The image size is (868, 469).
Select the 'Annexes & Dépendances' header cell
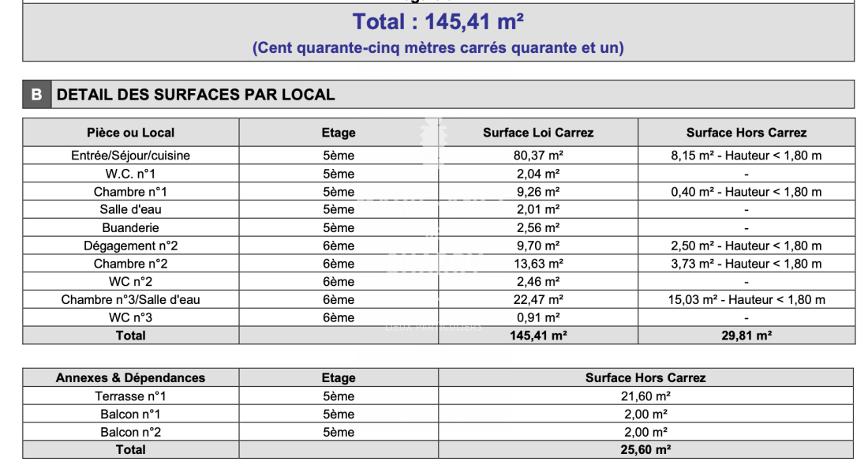point(131,377)
